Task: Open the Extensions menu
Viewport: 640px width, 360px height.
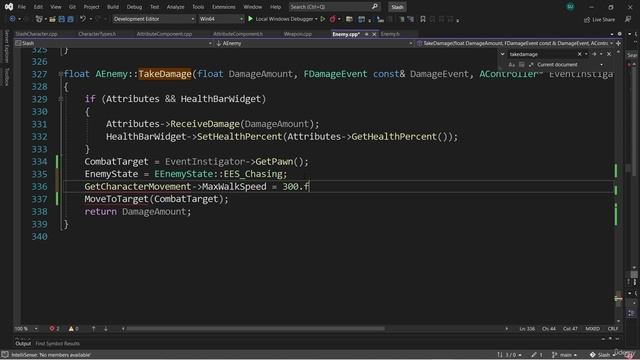Action: [224, 7]
